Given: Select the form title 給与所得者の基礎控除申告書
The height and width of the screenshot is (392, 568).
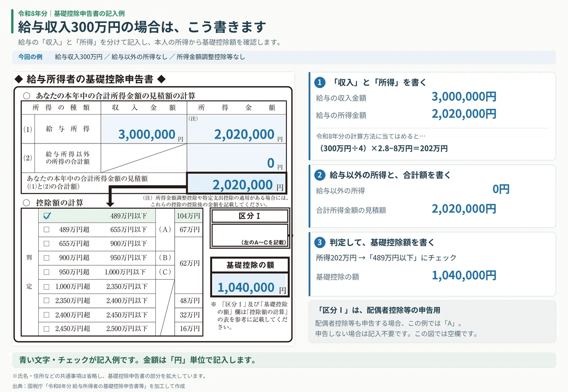Looking at the screenshot, I should point(90,78).
